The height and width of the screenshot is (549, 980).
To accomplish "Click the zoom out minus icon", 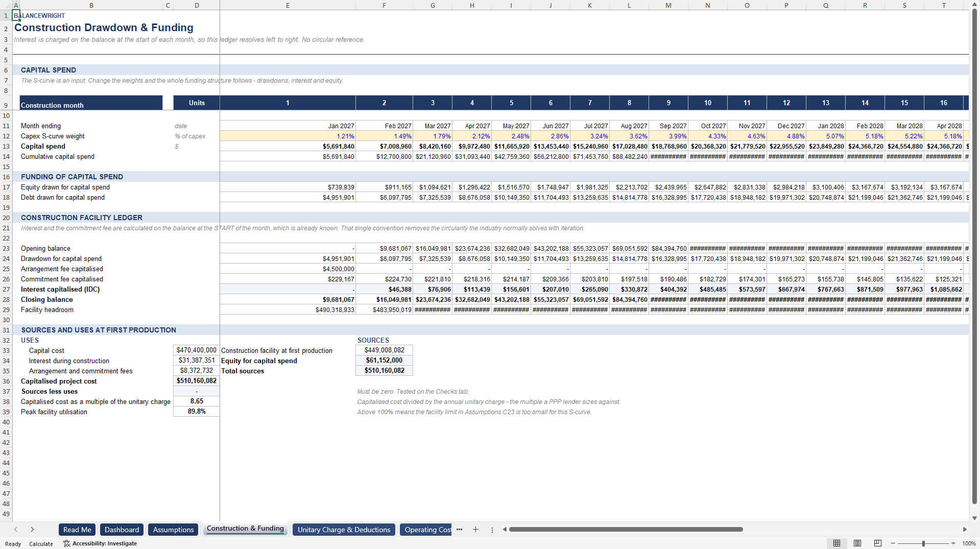I will point(893,543).
